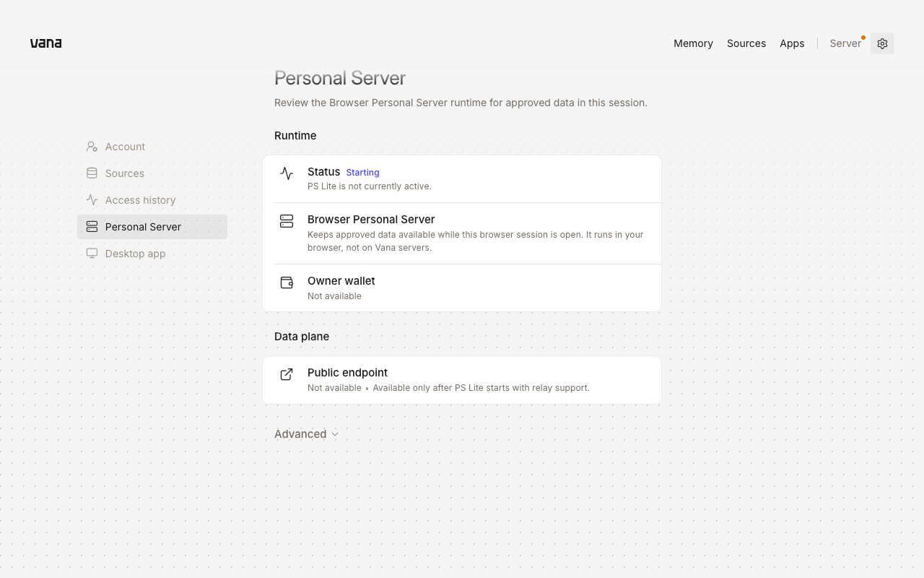Click the chevron beside Advanced

pos(334,434)
